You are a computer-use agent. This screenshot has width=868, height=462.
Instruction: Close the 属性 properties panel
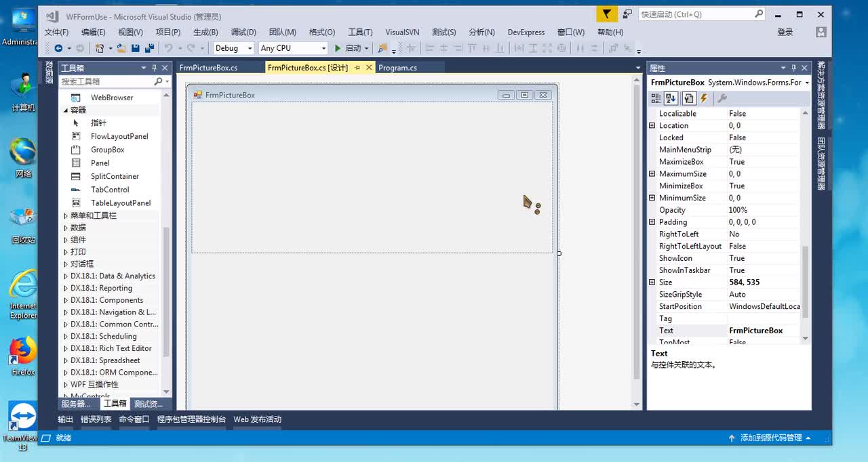805,68
